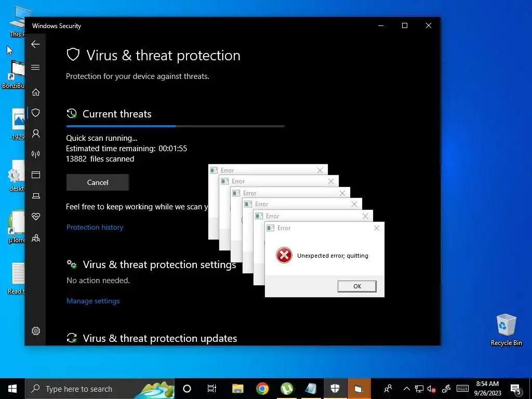
Task: Open the Protection history link
Action: coord(95,228)
